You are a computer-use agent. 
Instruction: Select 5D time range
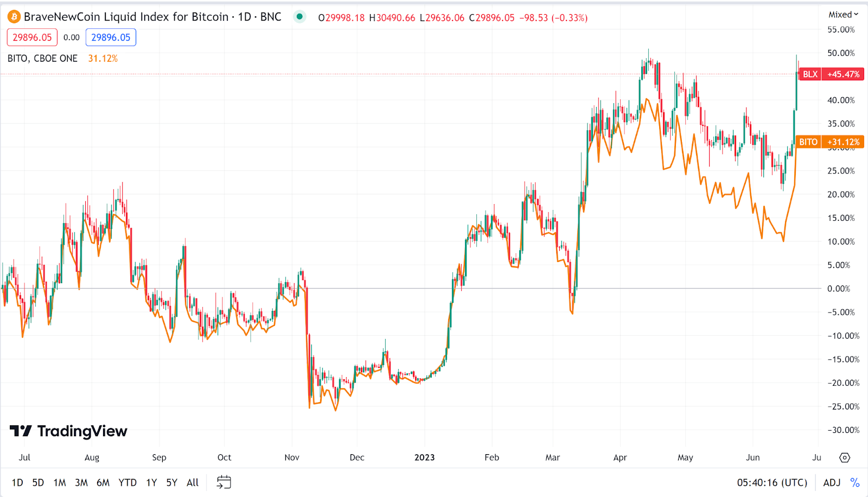pyautogui.click(x=38, y=482)
